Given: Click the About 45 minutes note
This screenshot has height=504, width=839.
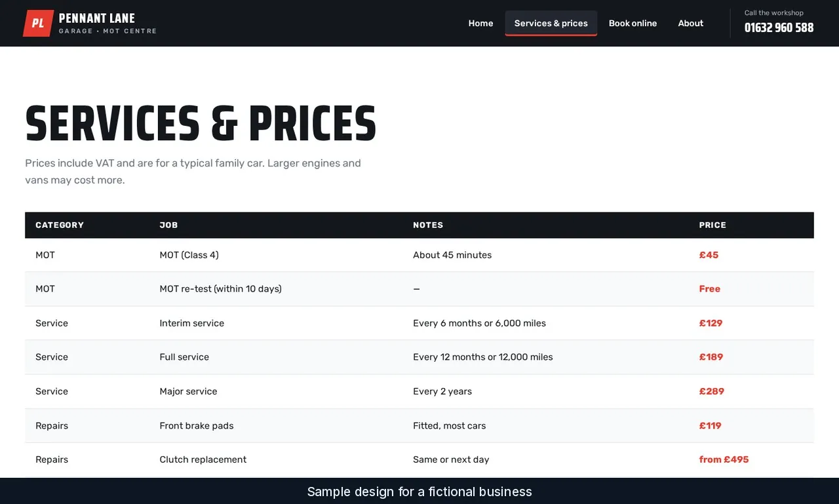Looking at the screenshot, I should (452, 255).
